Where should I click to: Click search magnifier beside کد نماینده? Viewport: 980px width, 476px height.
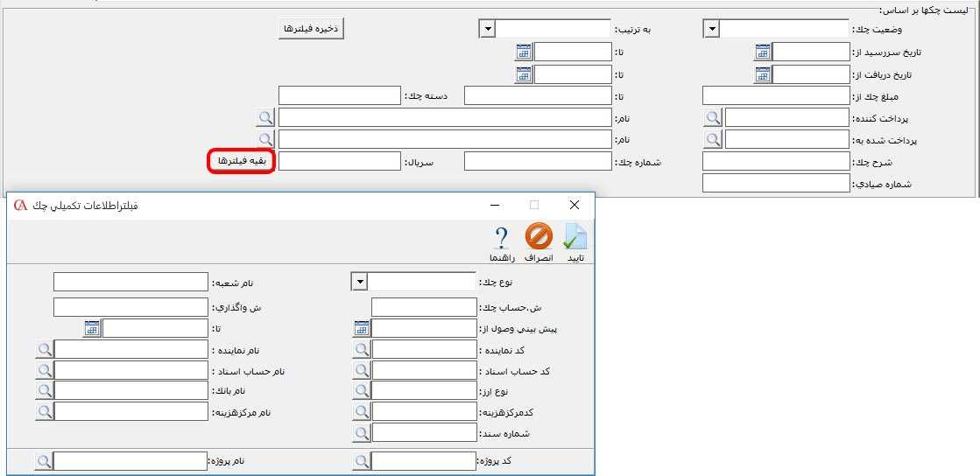point(362,349)
